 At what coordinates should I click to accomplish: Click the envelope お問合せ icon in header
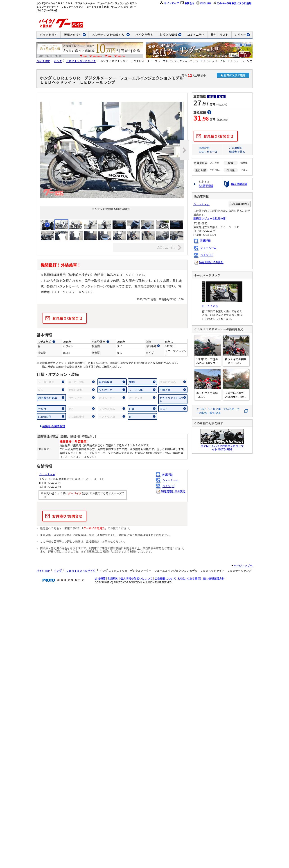click(182, 3)
